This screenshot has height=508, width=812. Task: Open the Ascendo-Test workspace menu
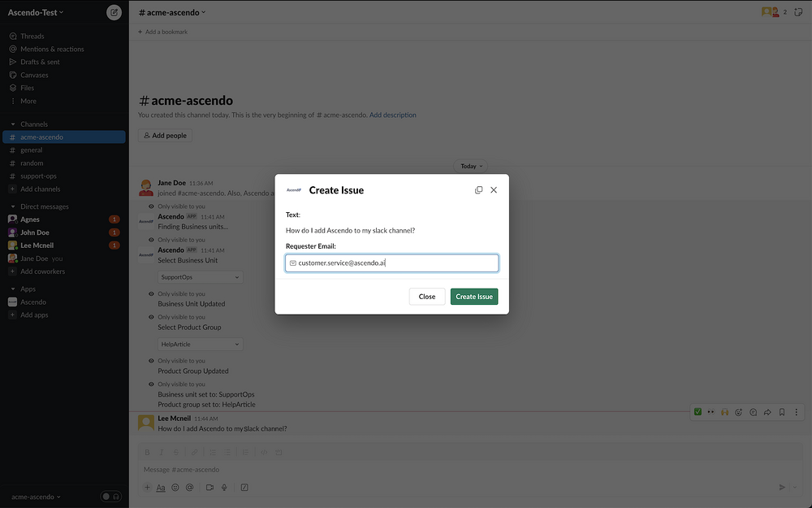point(36,12)
